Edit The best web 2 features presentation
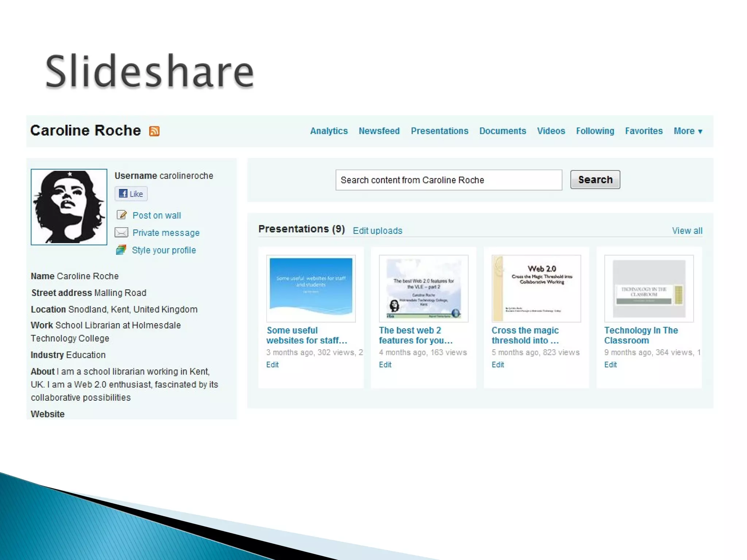The image size is (747, 560). [x=385, y=365]
